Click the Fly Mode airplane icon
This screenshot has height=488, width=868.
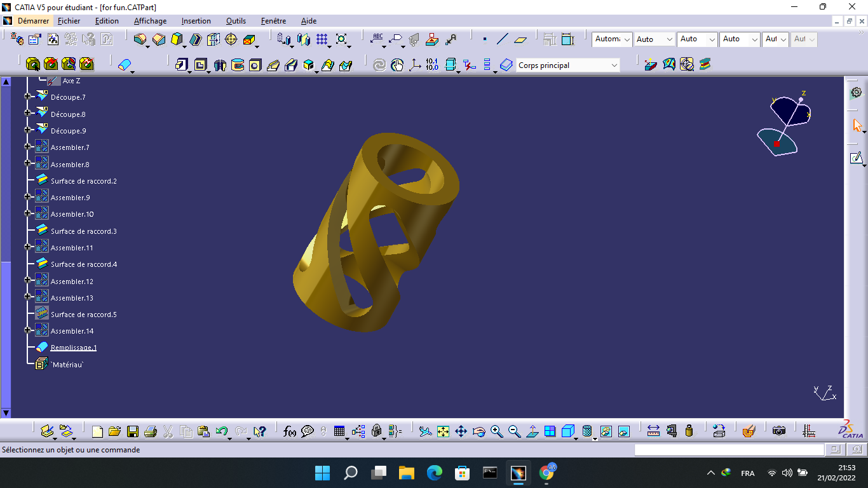click(x=426, y=431)
